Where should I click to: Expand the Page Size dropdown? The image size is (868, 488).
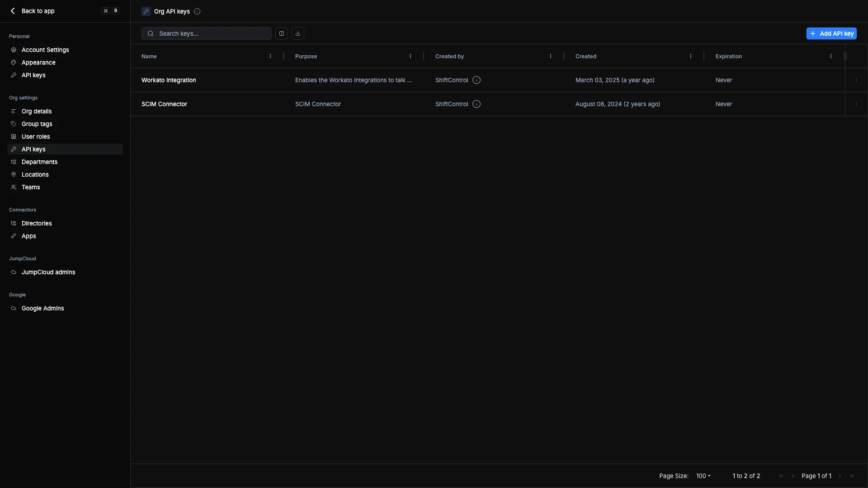(703, 476)
